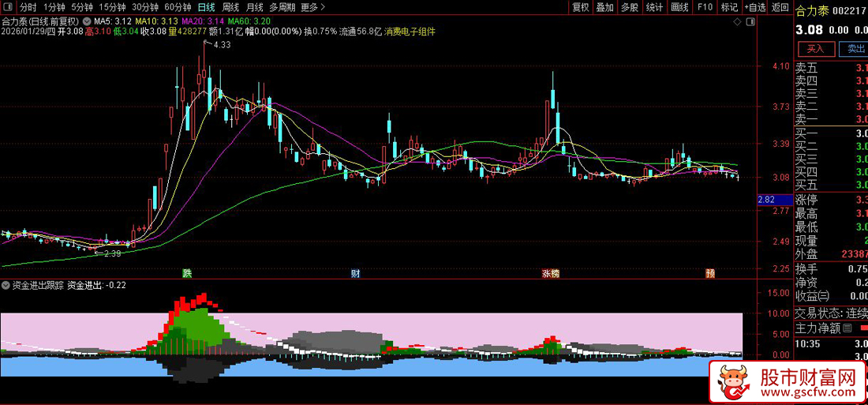Expand the 更多 timeframe options

tap(313, 7)
